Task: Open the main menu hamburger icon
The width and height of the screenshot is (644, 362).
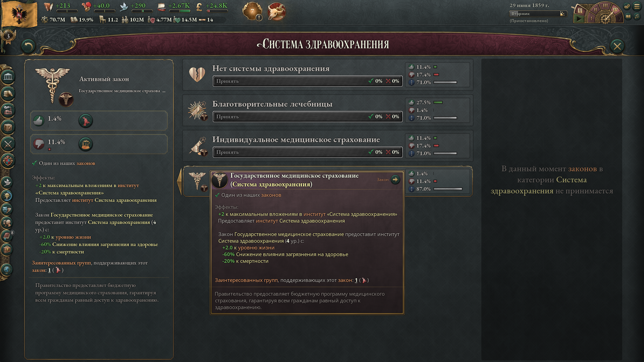Action: pyautogui.click(x=637, y=6)
